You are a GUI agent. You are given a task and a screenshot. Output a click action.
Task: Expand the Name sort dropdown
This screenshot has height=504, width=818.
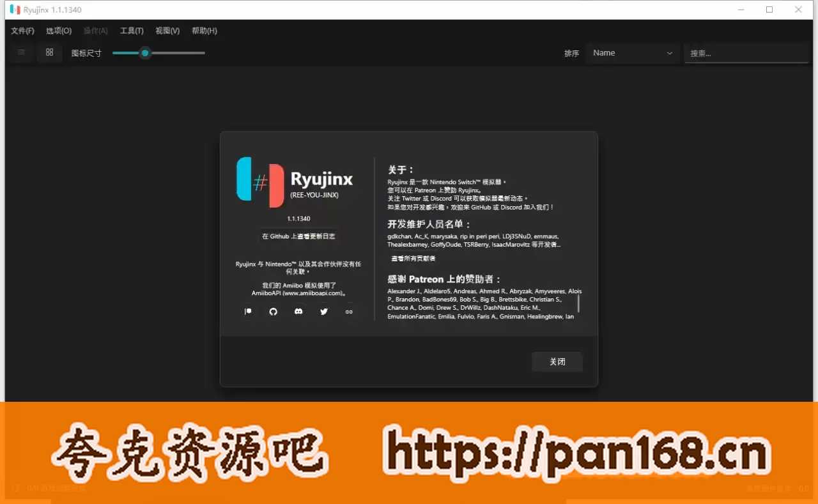[x=633, y=53]
